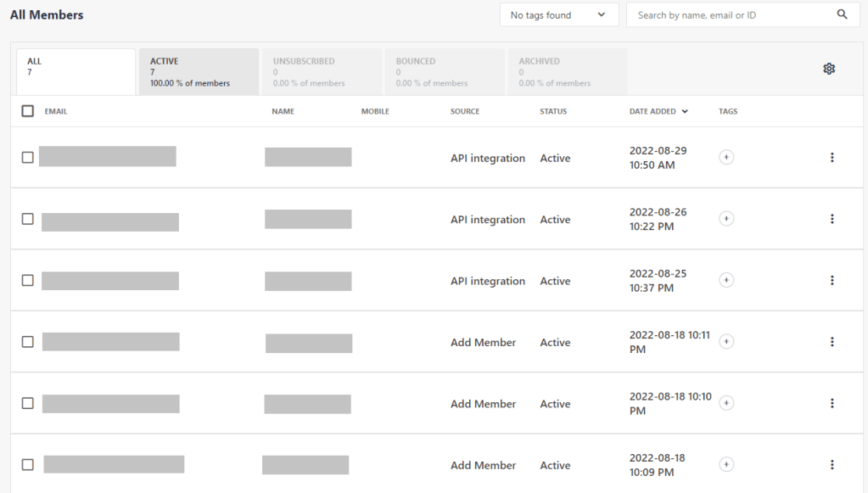Sort by the Date Added column arrow

tap(685, 111)
